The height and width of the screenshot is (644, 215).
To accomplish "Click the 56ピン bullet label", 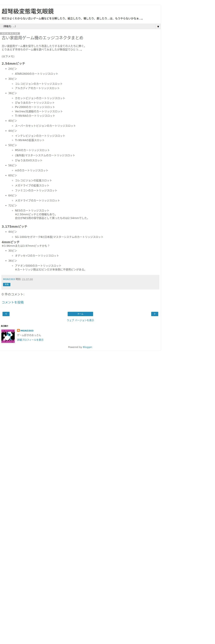I will coord(13,166).
